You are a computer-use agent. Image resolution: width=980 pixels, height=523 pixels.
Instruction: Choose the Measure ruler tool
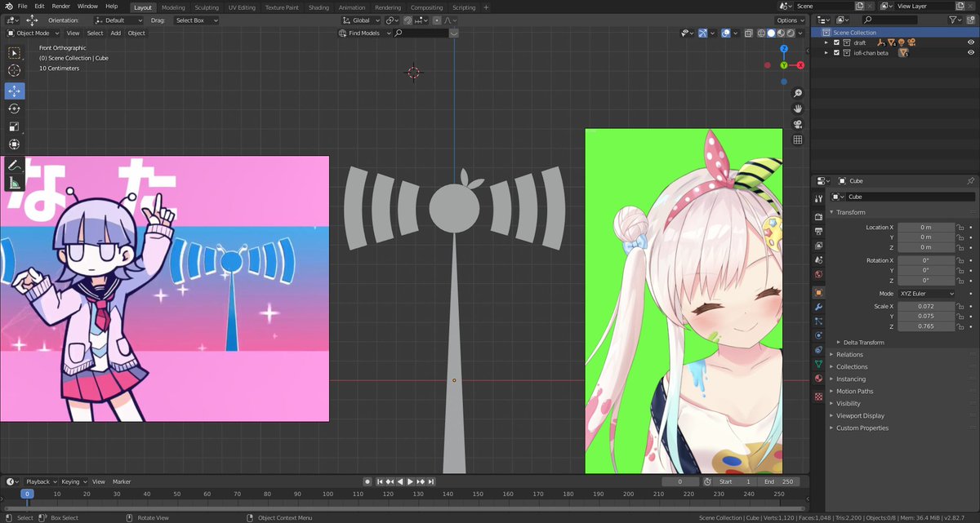click(15, 183)
